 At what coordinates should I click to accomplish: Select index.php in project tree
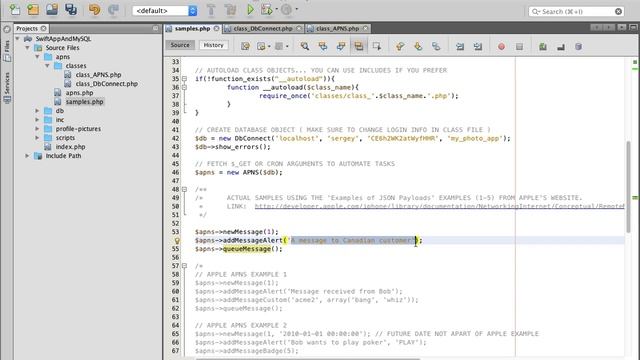tap(70, 147)
